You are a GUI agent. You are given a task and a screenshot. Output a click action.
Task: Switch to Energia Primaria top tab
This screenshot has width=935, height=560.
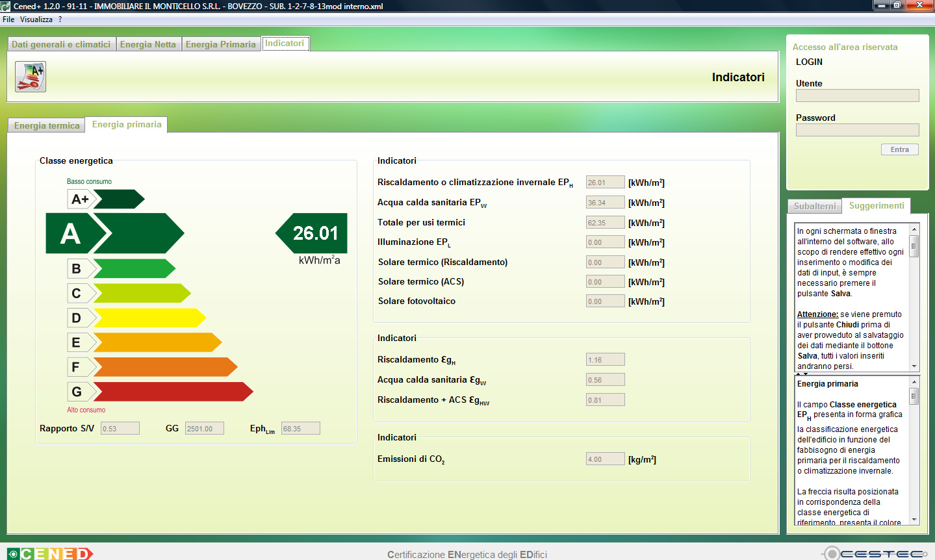[221, 44]
